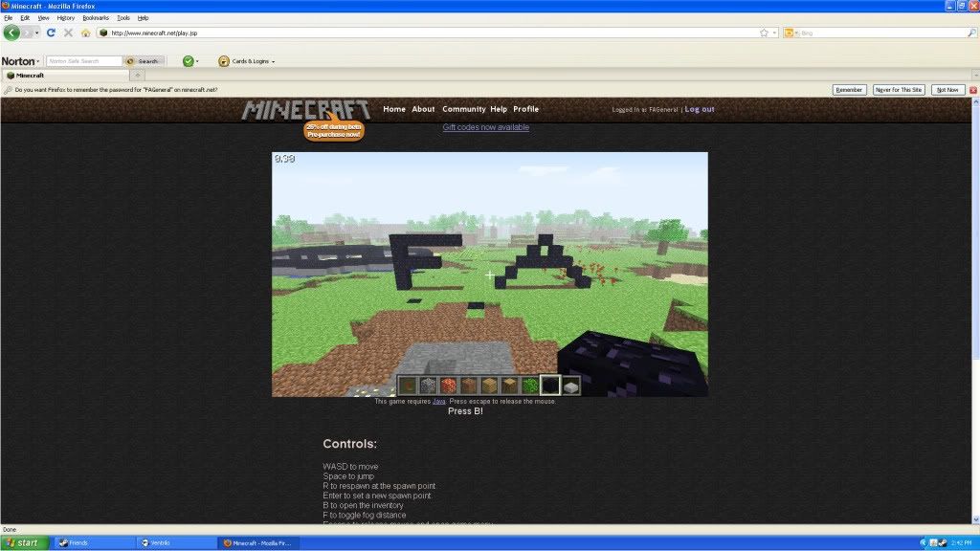Click the password key icon in notification bar
The image size is (980, 551).
pyautogui.click(x=8, y=90)
